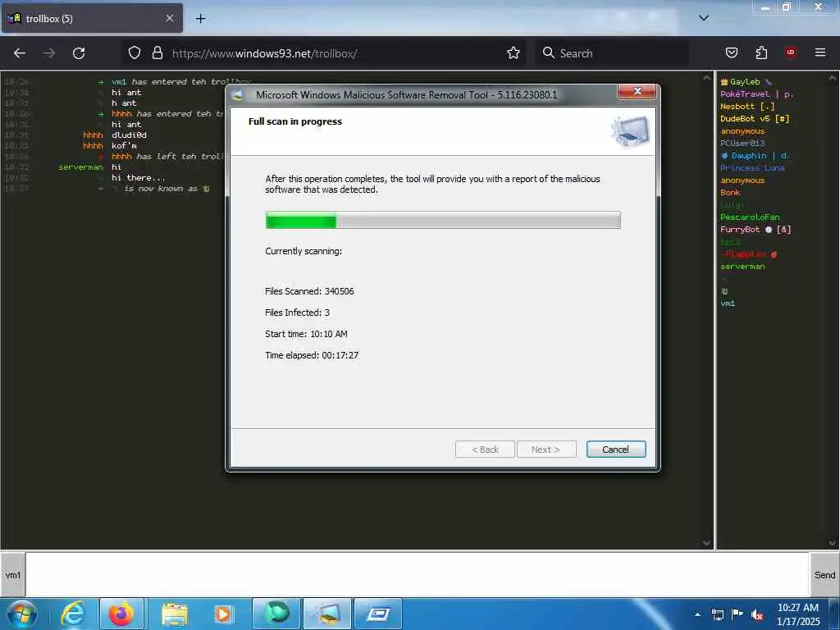Open the clock showing 10:27 AM
This screenshot has width=840, height=630.
tap(798, 614)
